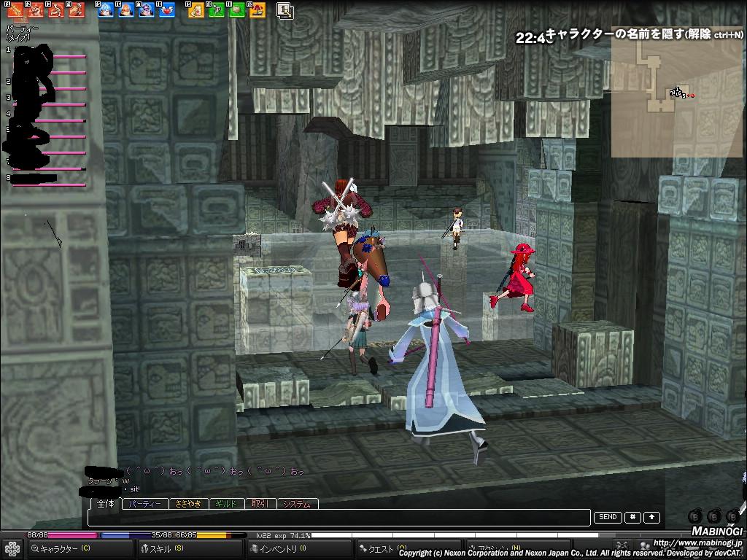Open the インベントリ (I) window
This screenshot has width=747, height=560.
(300, 549)
